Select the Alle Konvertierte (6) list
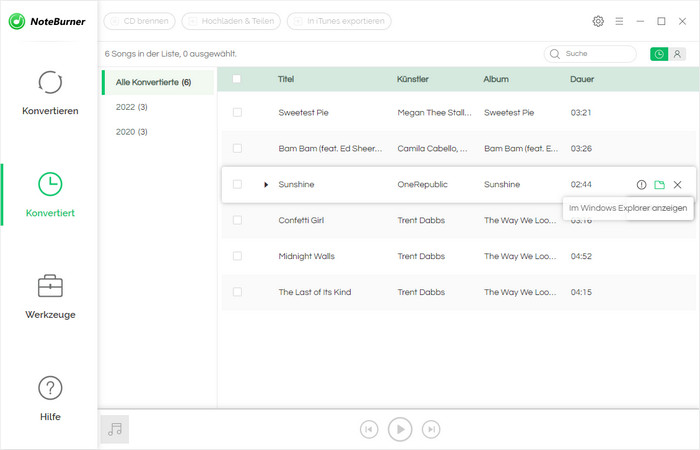 [158, 82]
